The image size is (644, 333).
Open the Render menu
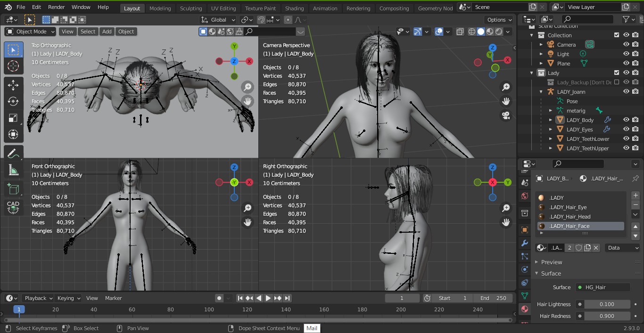(x=57, y=8)
